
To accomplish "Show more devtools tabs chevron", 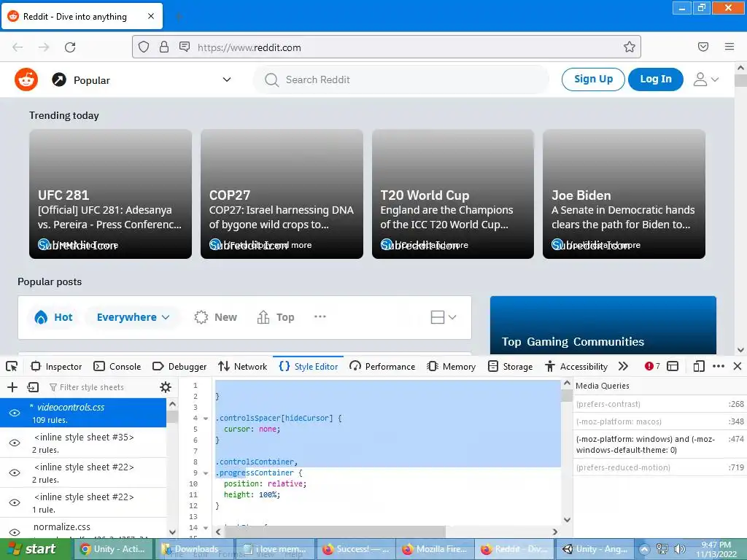I will click(623, 366).
